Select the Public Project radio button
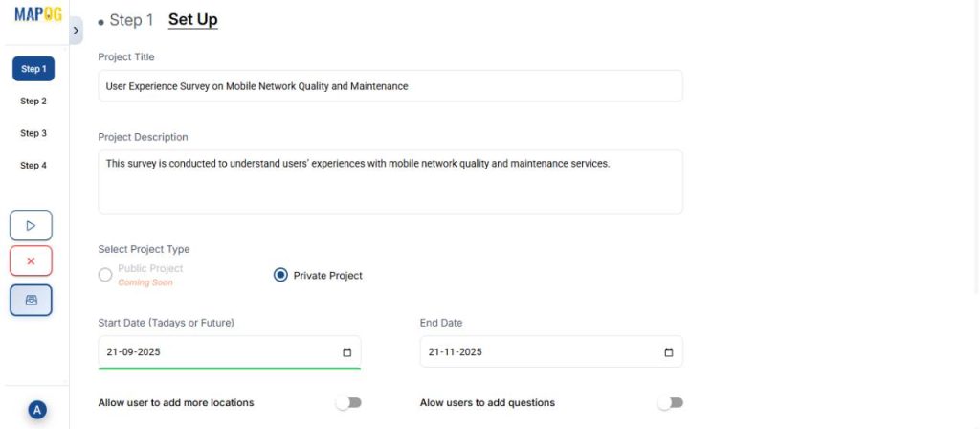980x429 pixels. [105, 275]
